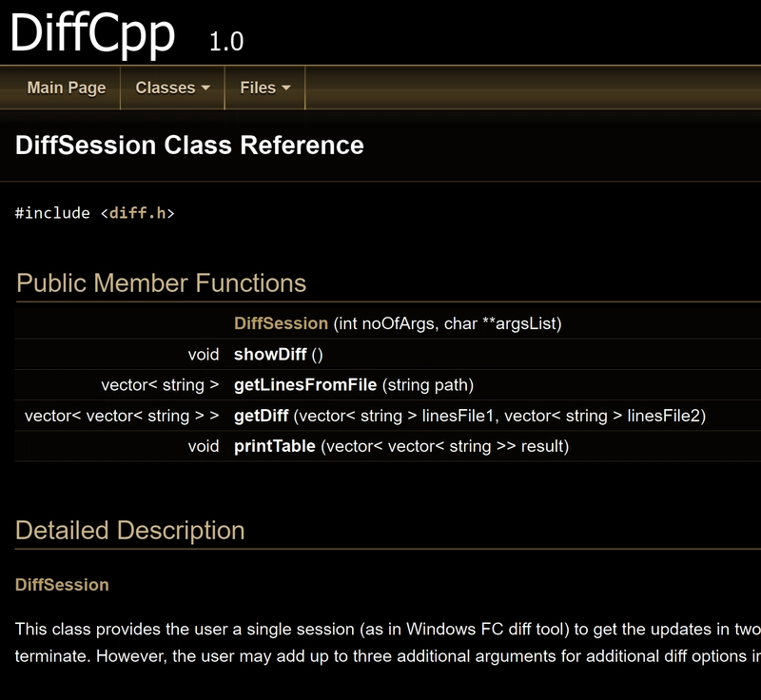This screenshot has height=700, width=761.
Task: Click the DiffSession Class Reference heading
Action: click(x=189, y=146)
